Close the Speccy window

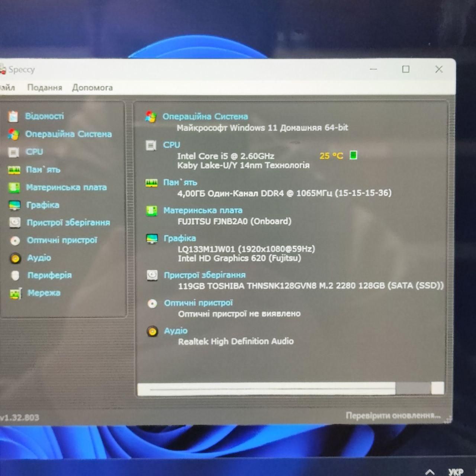(x=439, y=69)
